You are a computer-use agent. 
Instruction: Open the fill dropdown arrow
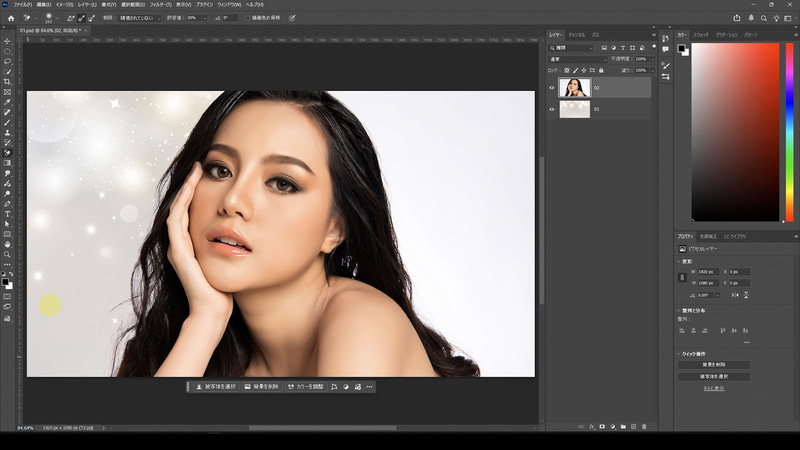[653, 70]
